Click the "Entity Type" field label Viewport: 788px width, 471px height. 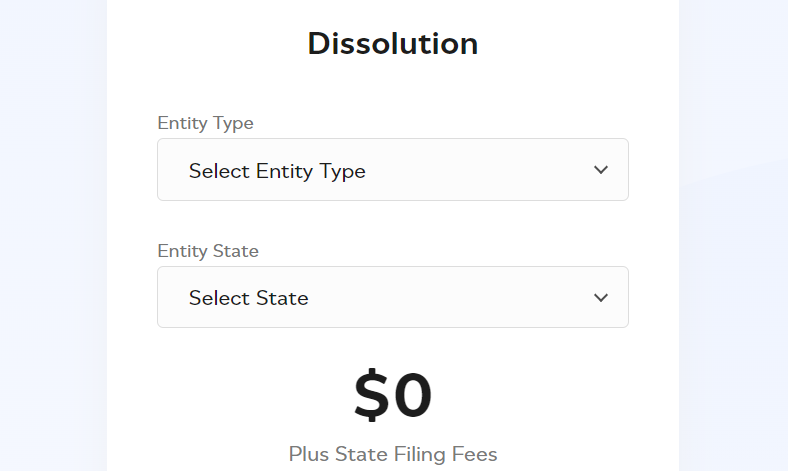[205, 123]
